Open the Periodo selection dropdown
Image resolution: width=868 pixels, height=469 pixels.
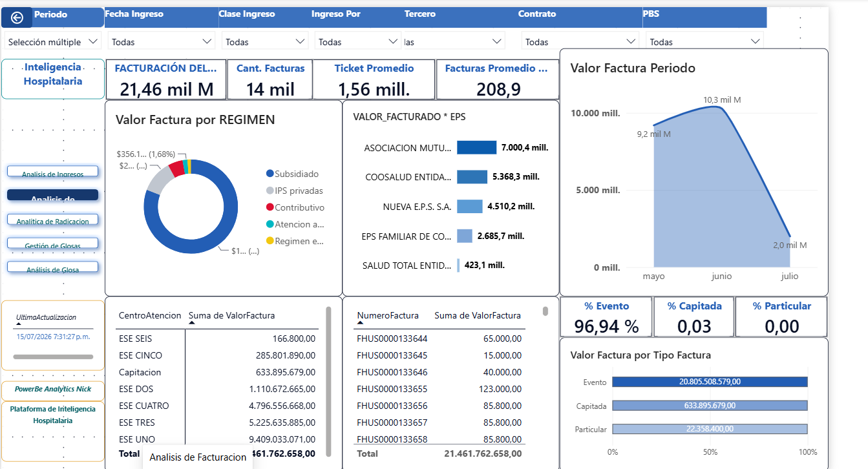pos(53,41)
